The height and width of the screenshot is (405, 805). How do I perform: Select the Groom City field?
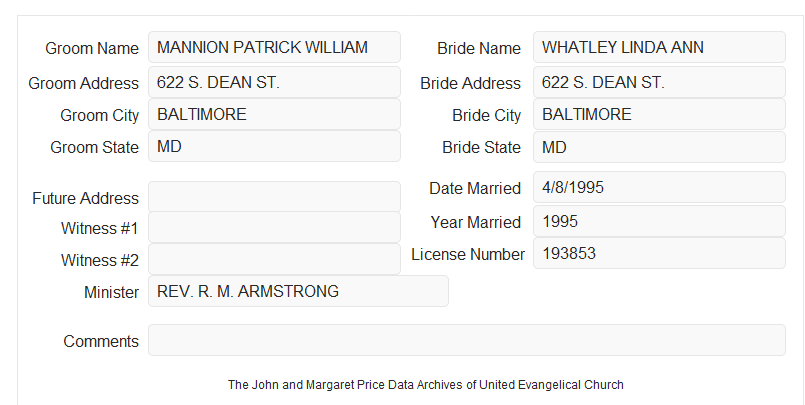(274, 114)
